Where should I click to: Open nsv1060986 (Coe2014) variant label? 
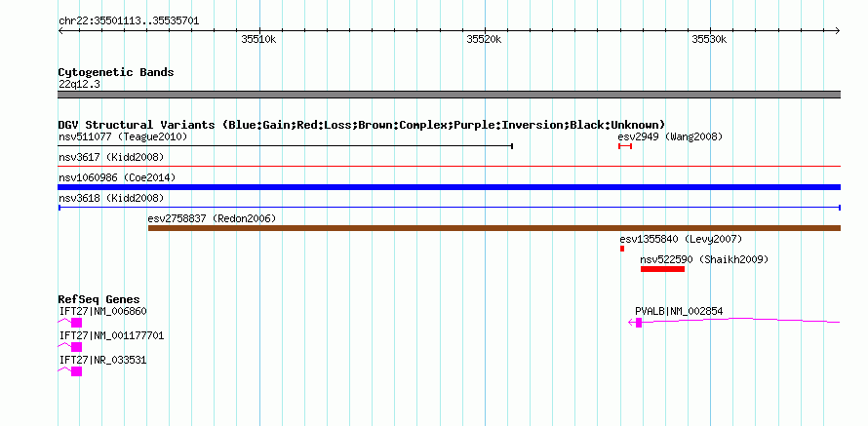tap(117, 177)
